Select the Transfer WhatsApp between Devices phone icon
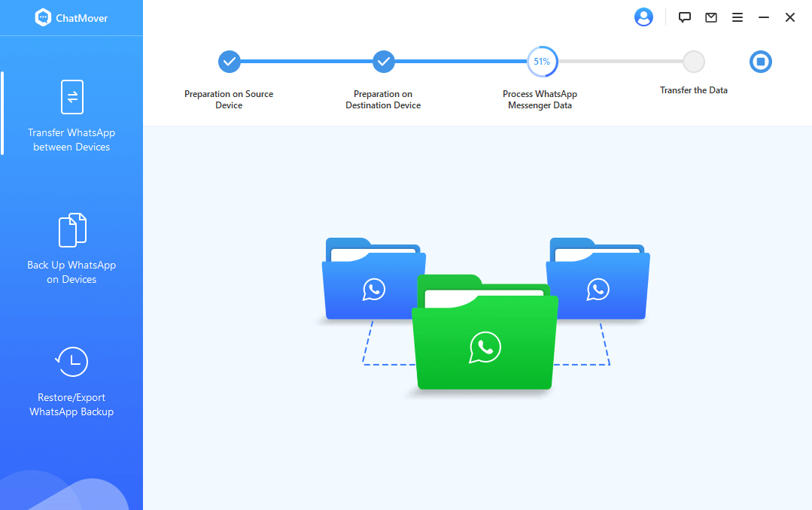 tap(71, 97)
